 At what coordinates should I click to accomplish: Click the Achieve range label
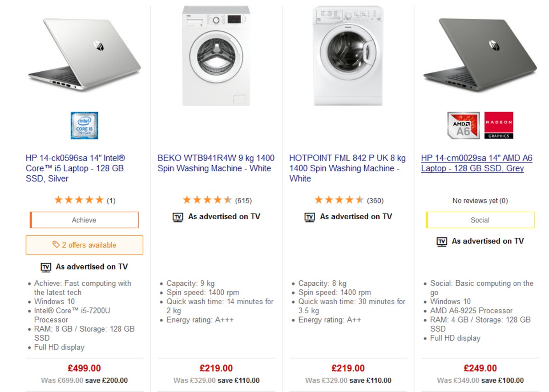(84, 220)
